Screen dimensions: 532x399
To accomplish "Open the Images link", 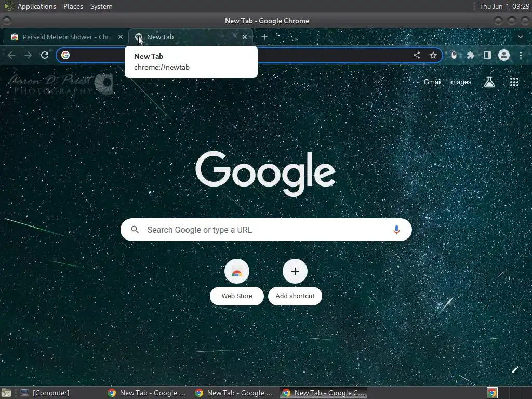I will pos(460,82).
